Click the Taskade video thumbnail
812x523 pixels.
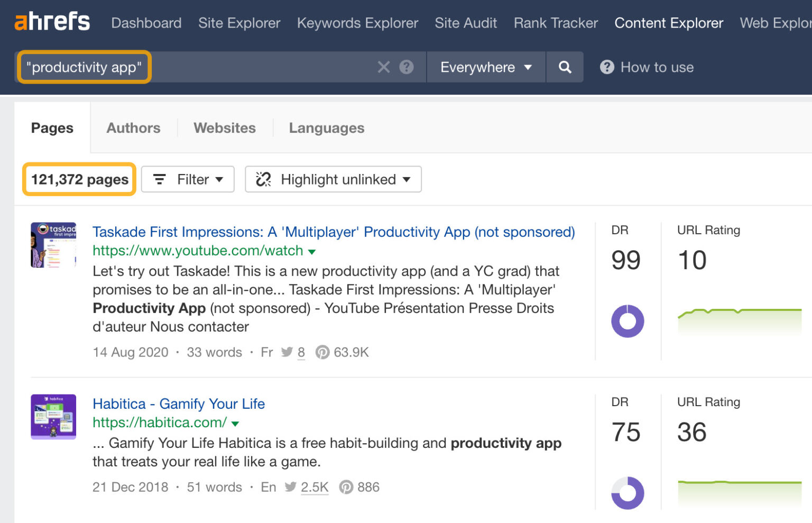coord(53,245)
